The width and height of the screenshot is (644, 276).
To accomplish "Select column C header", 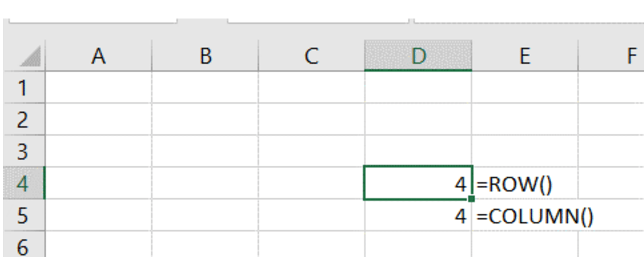I will [x=312, y=56].
